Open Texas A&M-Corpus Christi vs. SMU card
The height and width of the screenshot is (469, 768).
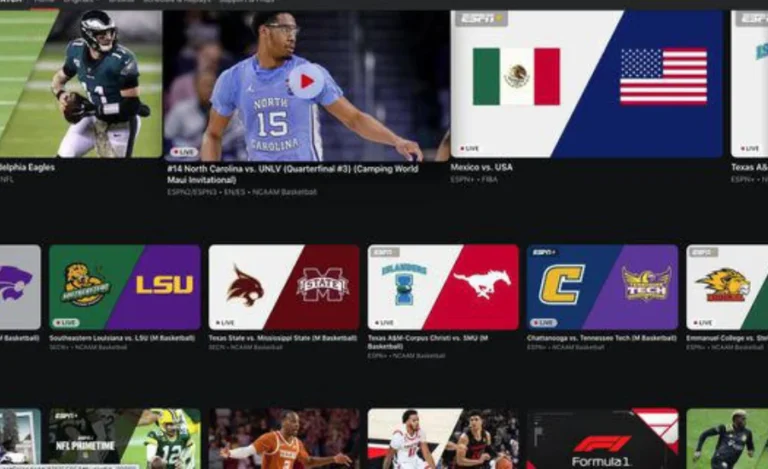pos(443,287)
